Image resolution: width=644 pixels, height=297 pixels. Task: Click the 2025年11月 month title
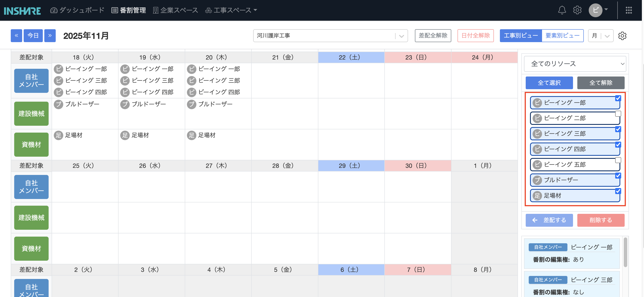pos(86,36)
